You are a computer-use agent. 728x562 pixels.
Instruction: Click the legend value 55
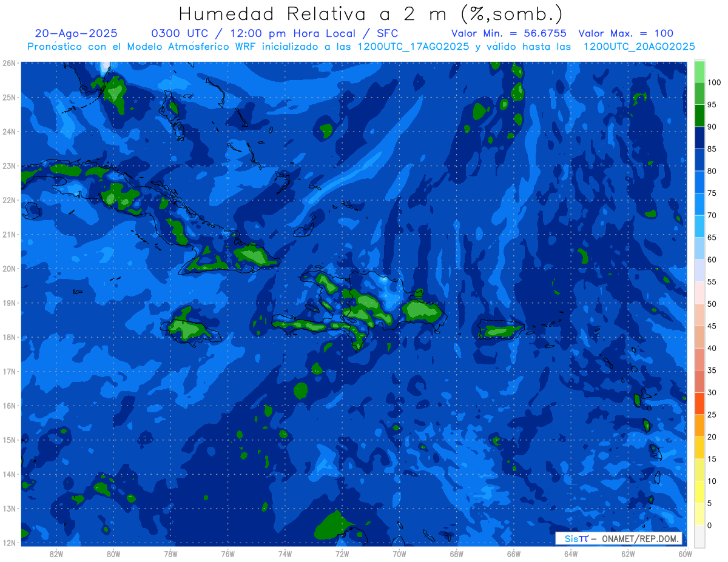point(712,282)
